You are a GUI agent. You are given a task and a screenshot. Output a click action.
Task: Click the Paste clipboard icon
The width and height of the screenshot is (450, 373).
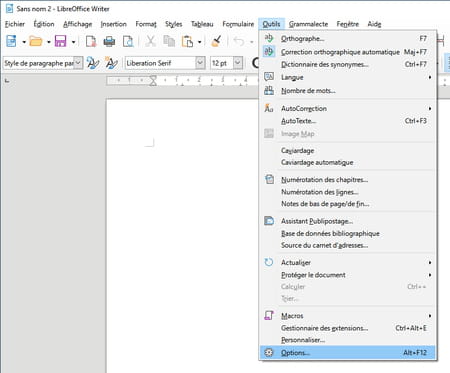(187, 41)
